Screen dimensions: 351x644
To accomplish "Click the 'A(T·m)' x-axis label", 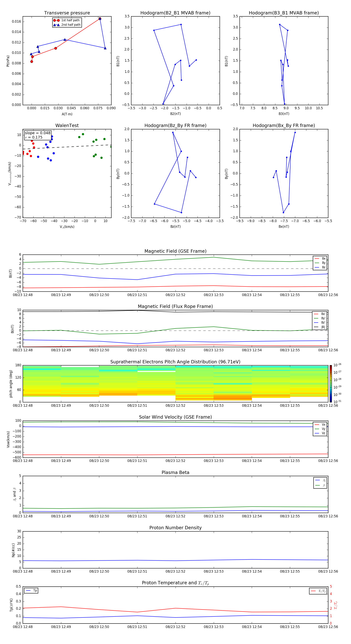I will click(x=67, y=114).
